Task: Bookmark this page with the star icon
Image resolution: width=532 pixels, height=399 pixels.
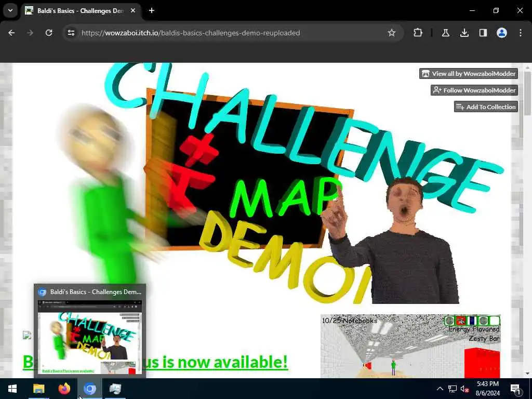Action: click(x=392, y=33)
